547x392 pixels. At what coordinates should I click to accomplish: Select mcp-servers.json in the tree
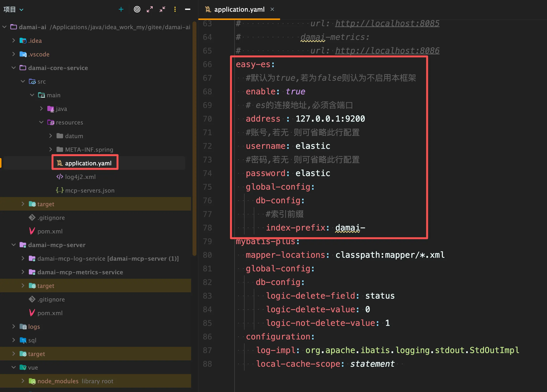[89, 190]
